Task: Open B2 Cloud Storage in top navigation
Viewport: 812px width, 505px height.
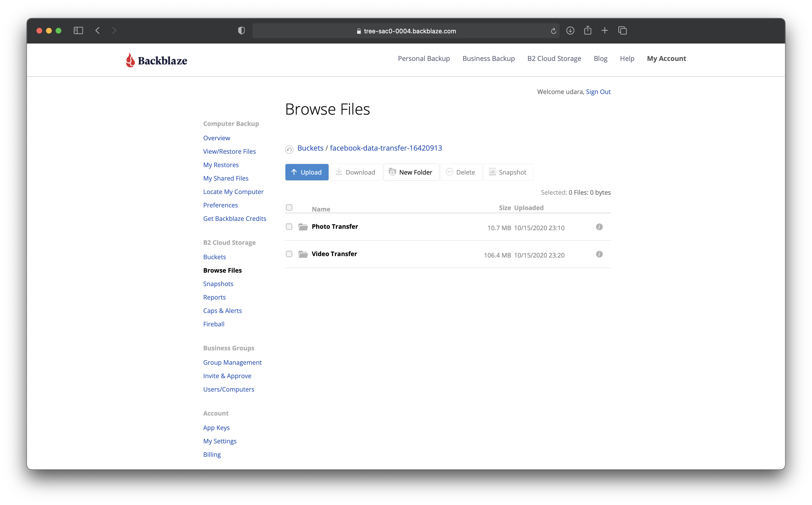Action: point(554,59)
